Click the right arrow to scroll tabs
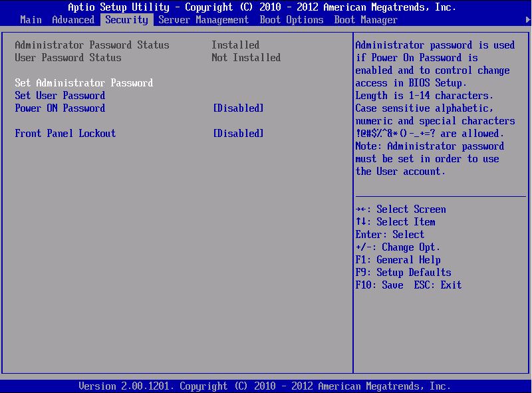This screenshot has width=532, height=393. (x=528, y=20)
